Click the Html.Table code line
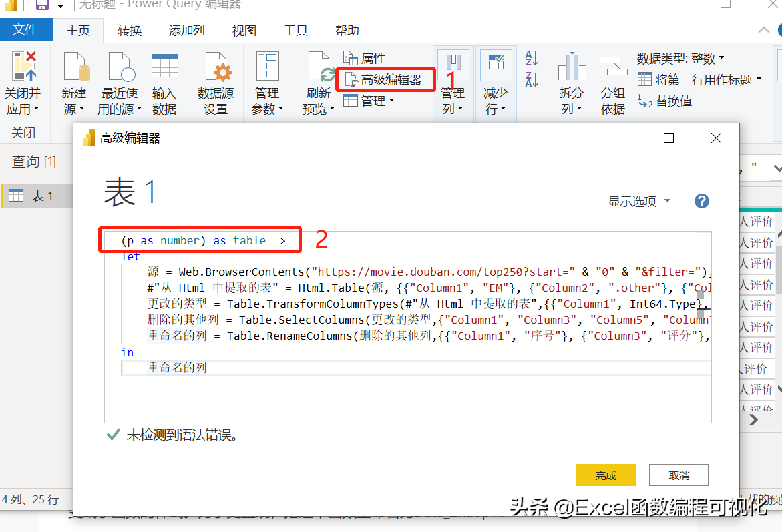Viewport: 782px width, 532px height. tap(428, 288)
